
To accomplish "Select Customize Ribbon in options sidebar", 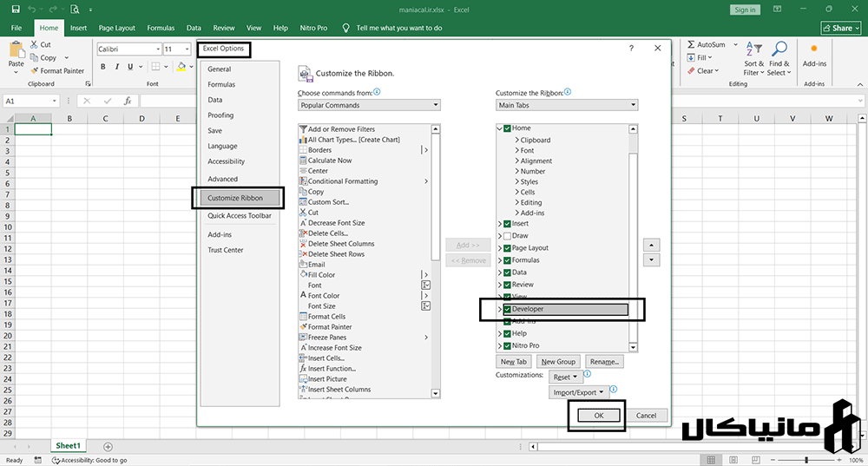I will click(235, 198).
